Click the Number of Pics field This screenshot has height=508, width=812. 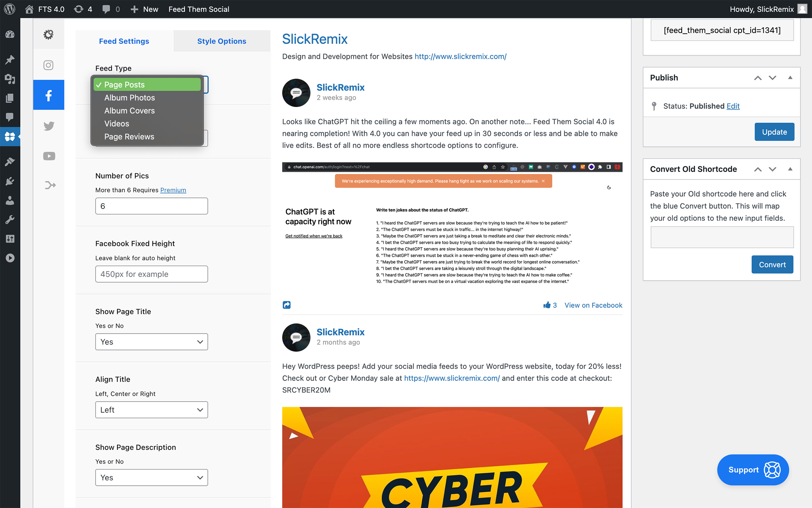click(x=151, y=206)
